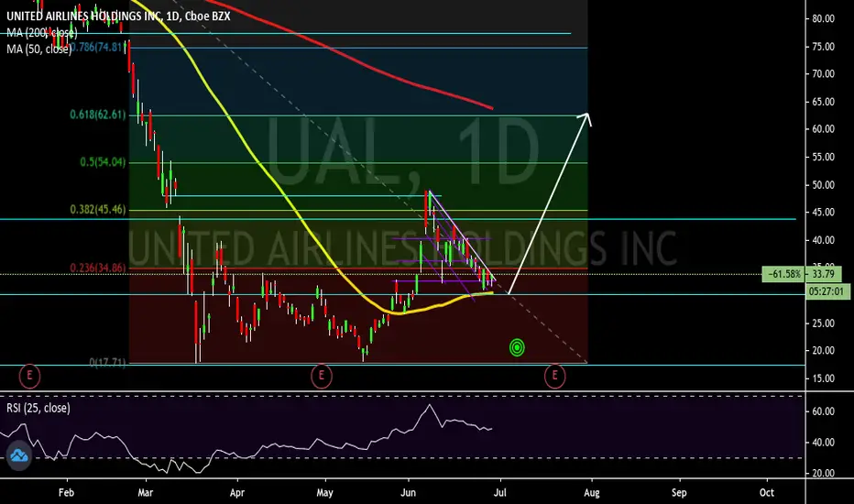Click the 80.00 price axis label
The width and height of the screenshot is (854, 504).
823,18
